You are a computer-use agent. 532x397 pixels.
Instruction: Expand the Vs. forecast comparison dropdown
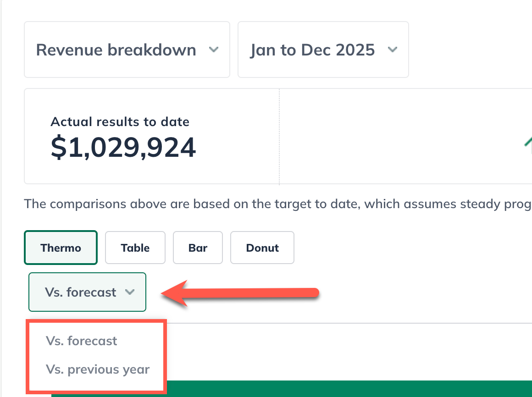pos(87,292)
